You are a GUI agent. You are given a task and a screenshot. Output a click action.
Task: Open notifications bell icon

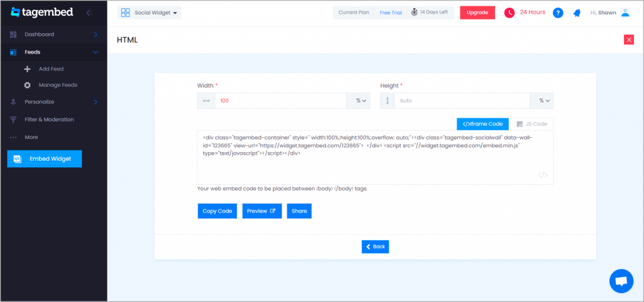pos(577,13)
